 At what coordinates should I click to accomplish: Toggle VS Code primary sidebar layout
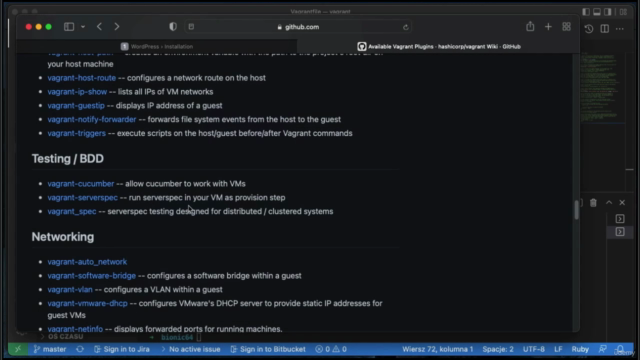coord(586,12)
